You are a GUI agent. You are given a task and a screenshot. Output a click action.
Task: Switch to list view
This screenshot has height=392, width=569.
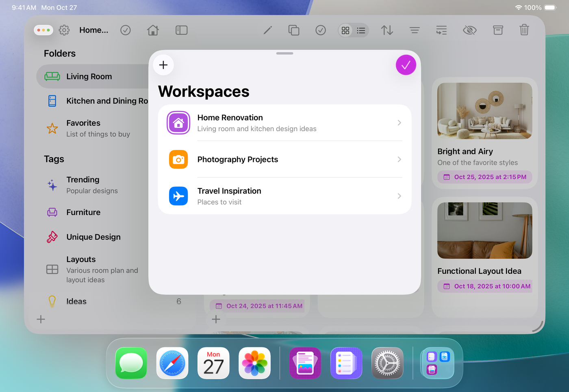361,30
